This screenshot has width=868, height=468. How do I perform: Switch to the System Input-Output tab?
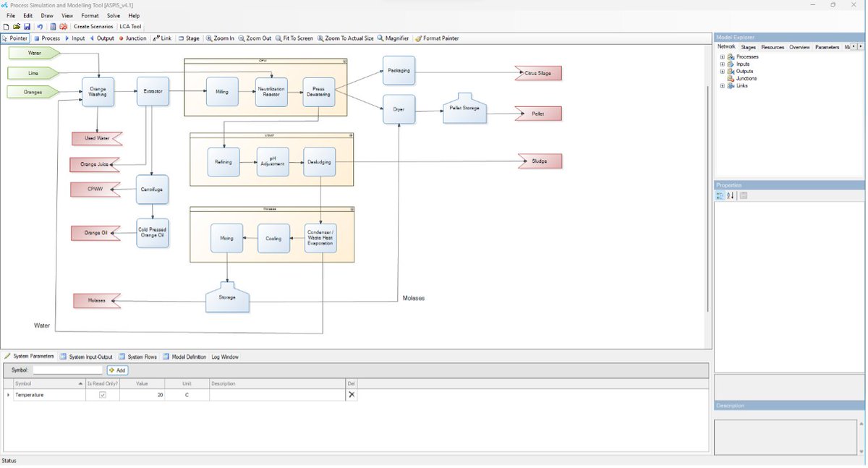(86, 357)
